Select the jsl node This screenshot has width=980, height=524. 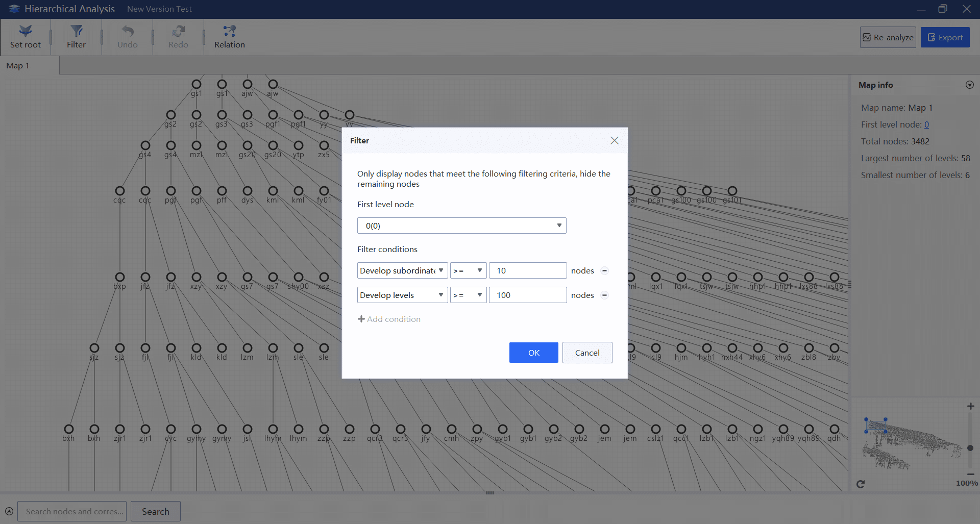(x=248, y=430)
